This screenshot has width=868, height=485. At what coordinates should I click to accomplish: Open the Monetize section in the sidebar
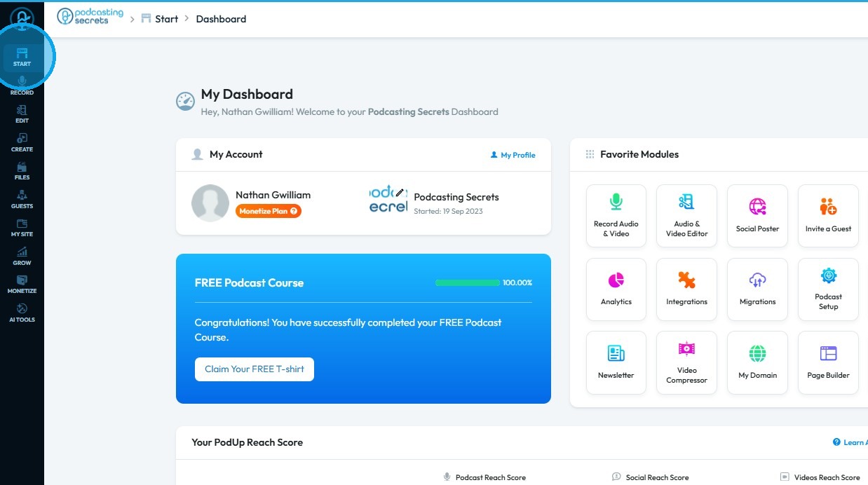(x=22, y=285)
